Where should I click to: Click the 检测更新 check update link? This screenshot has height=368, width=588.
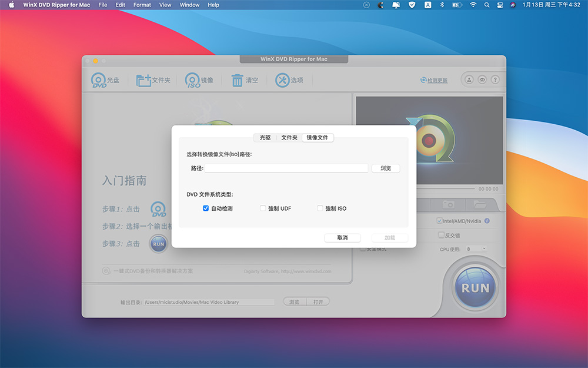(435, 80)
